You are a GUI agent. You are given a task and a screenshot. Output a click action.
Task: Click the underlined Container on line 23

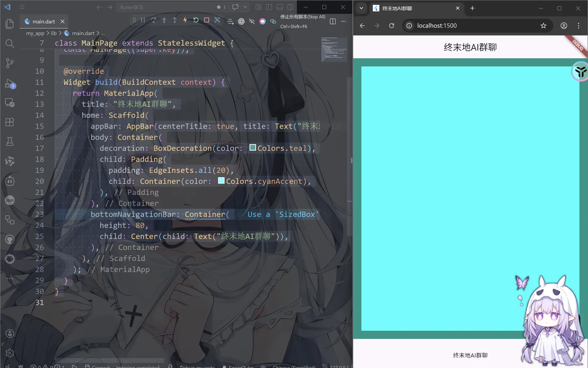(205, 214)
